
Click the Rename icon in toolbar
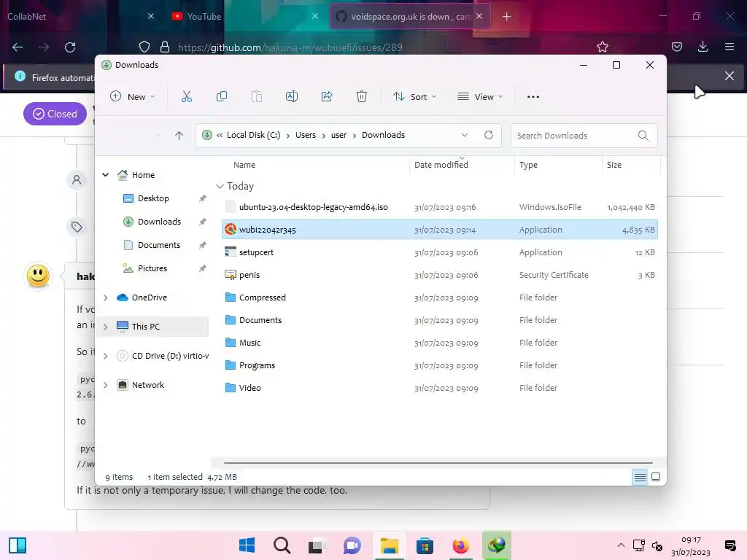(292, 97)
